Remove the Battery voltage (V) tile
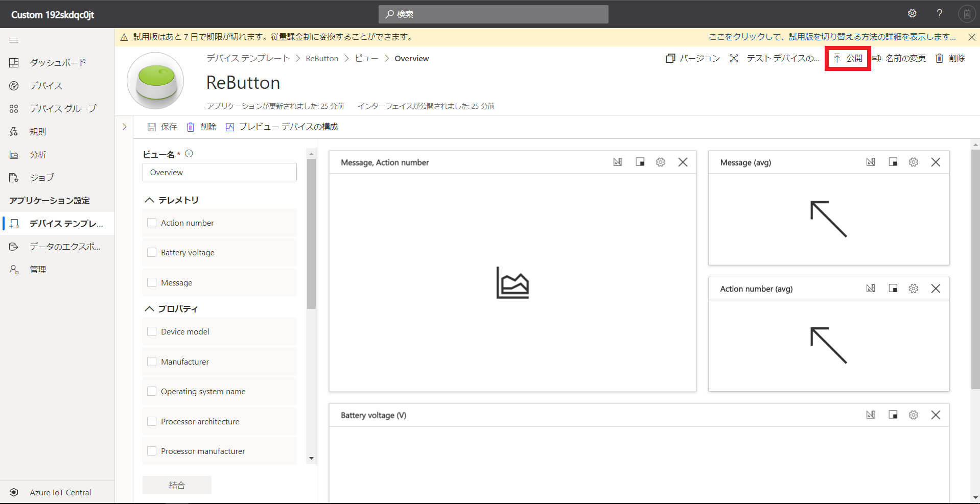 936,415
